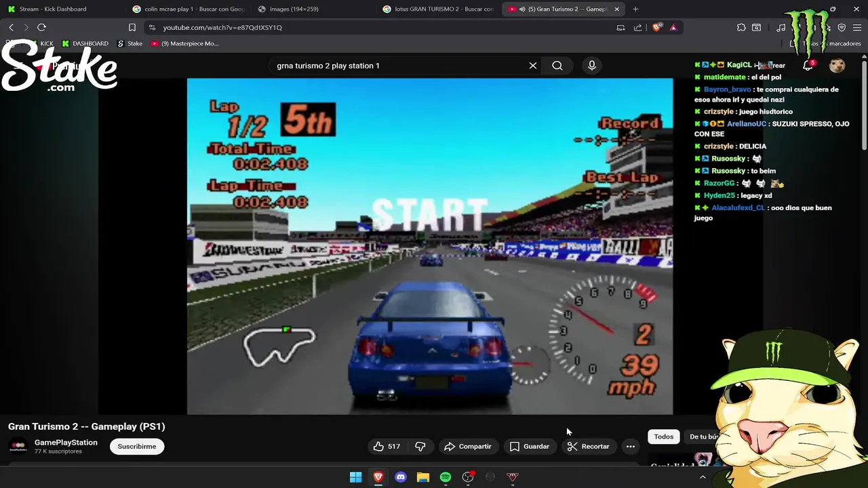Bookmark this page using the bookmark icon

(132, 27)
